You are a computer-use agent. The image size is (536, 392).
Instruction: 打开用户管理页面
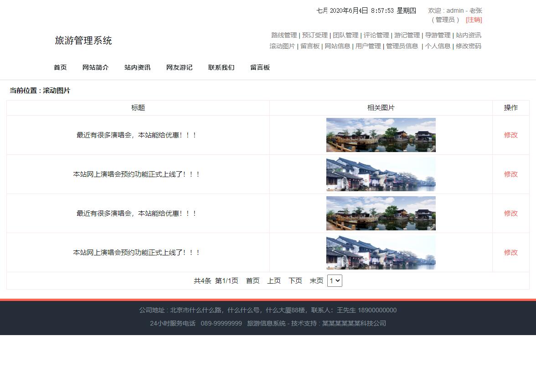[368, 46]
